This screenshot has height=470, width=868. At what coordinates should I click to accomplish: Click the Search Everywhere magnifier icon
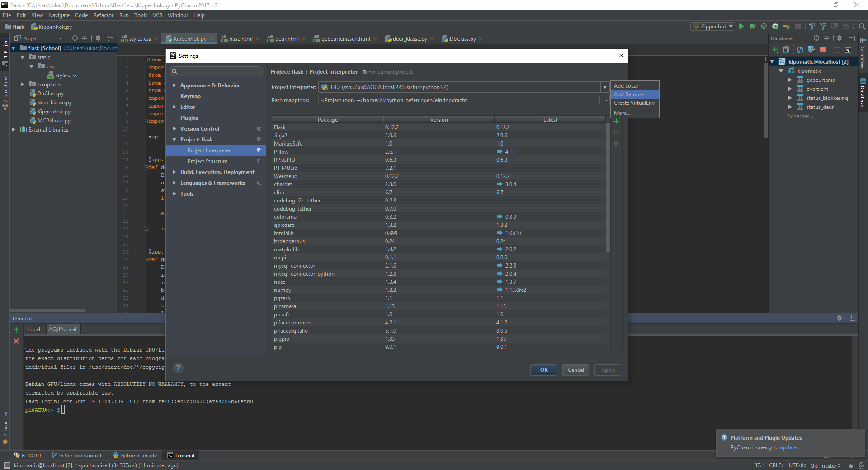click(862, 27)
